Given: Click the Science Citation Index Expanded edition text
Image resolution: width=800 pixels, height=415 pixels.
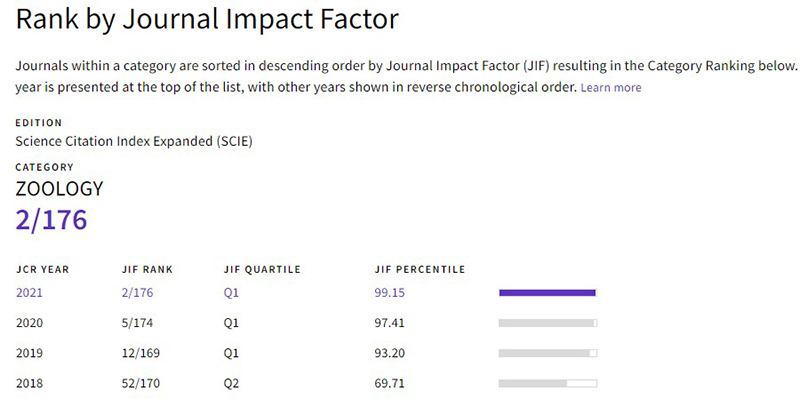Looking at the screenshot, I should click(x=135, y=141).
